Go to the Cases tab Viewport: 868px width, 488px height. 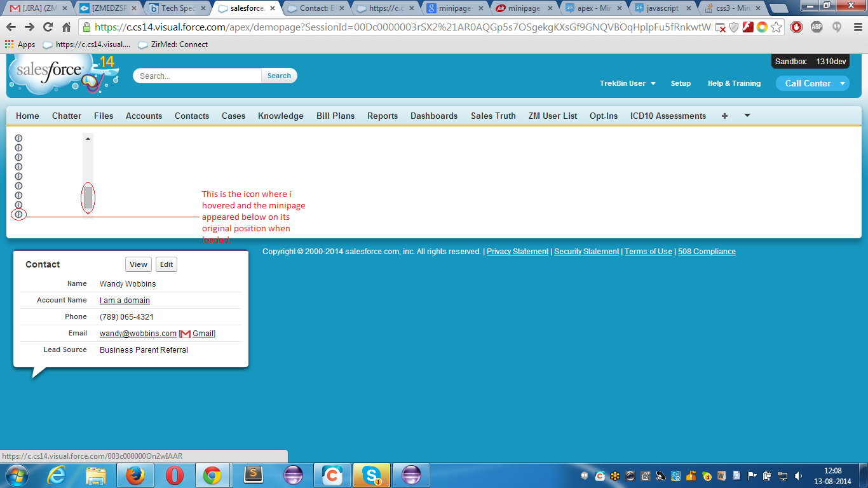pyautogui.click(x=233, y=116)
